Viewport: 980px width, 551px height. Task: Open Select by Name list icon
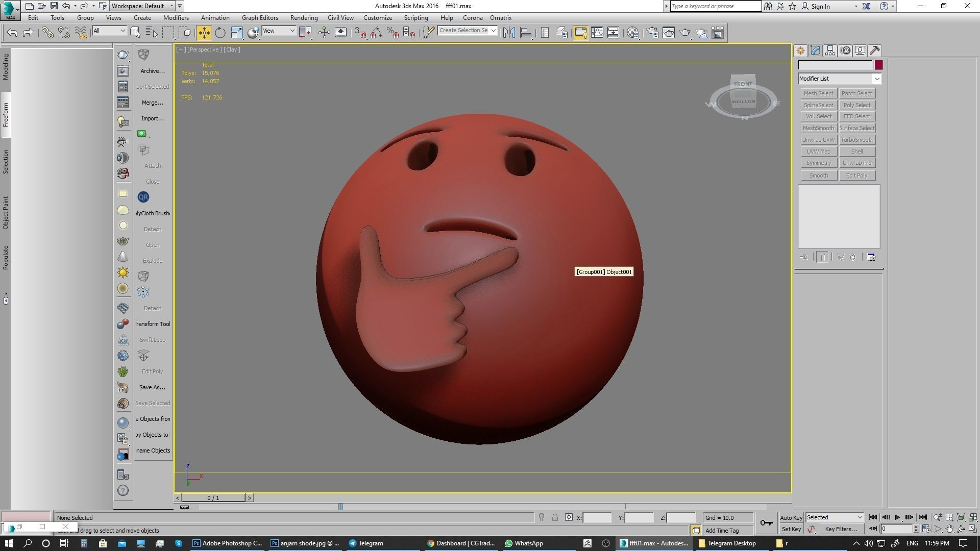pos(152,33)
